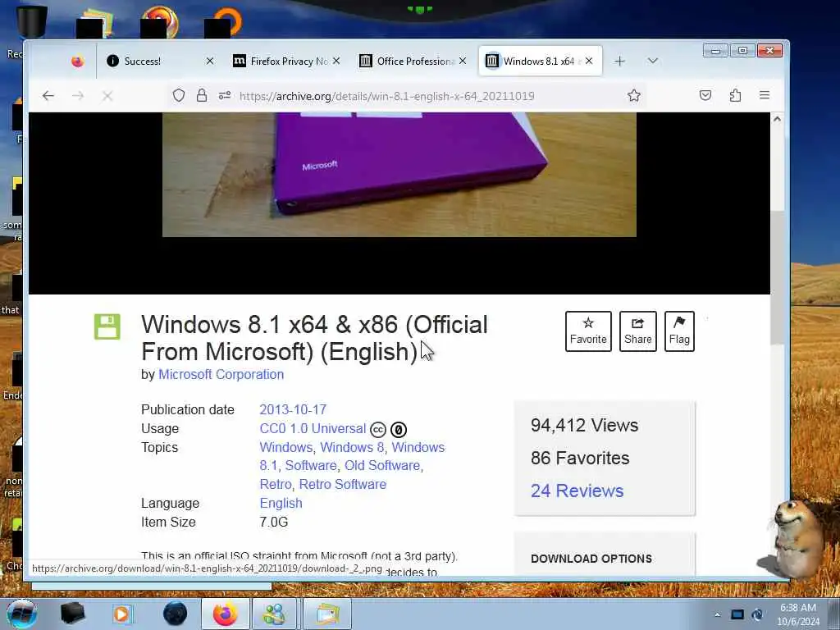The height and width of the screenshot is (630, 840).
Task: Open the CC0 1.0 Universal license link
Action: click(x=313, y=428)
